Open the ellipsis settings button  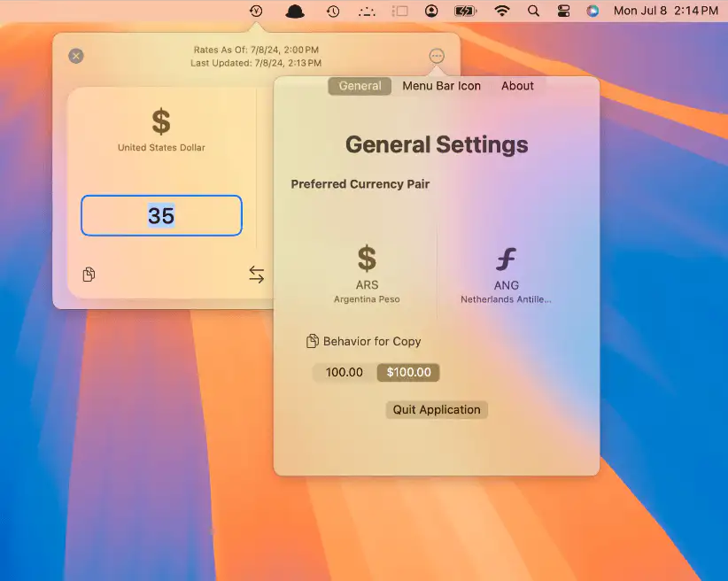coord(437,56)
